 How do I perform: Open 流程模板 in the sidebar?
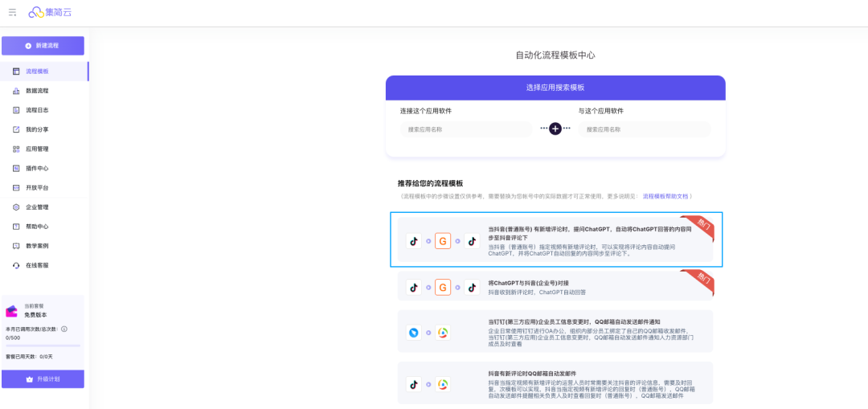click(44, 72)
